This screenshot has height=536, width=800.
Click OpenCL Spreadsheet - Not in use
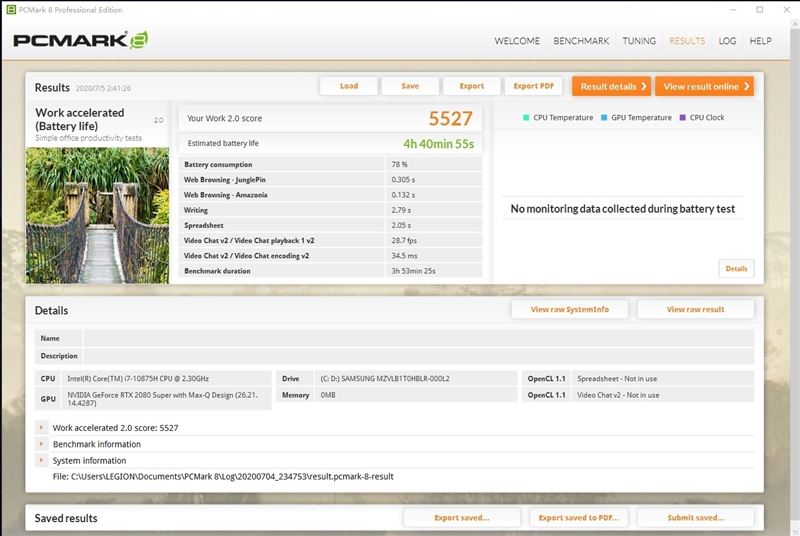tap(617, 378)
